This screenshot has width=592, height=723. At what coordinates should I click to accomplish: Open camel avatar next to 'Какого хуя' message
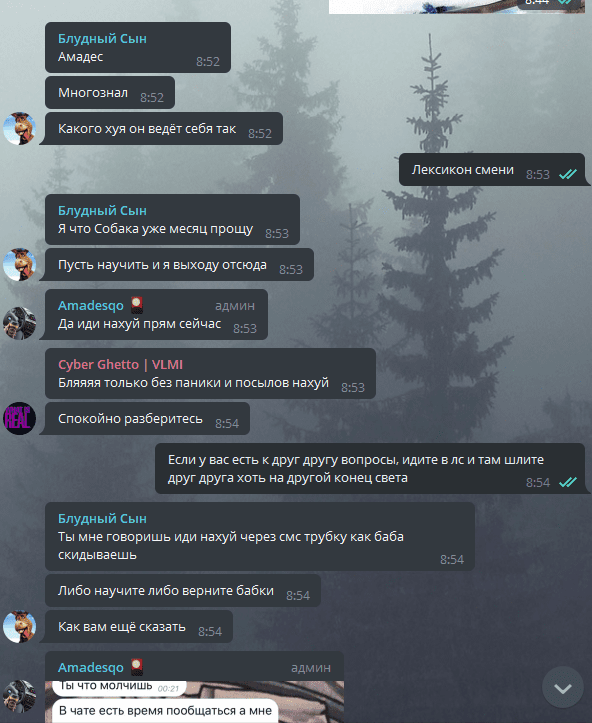[19, 129]
